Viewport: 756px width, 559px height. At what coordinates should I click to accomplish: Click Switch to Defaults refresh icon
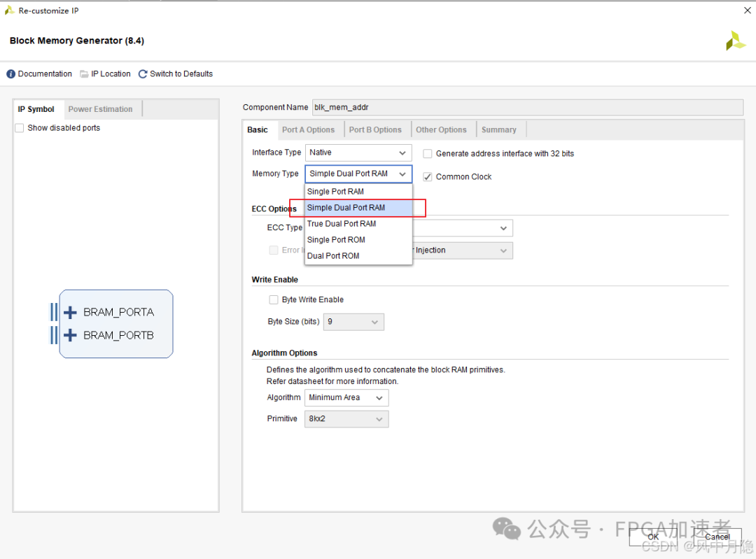tap(143, 74)
